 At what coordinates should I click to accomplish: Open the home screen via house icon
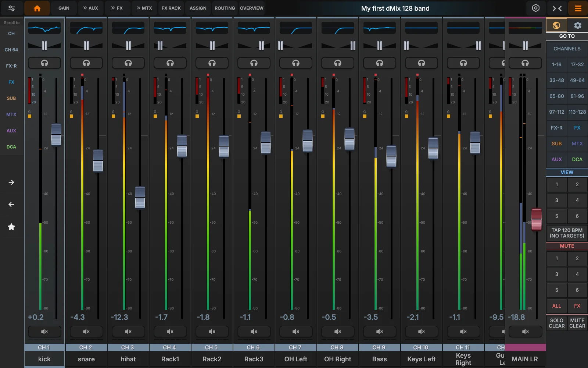pos(37,8)
